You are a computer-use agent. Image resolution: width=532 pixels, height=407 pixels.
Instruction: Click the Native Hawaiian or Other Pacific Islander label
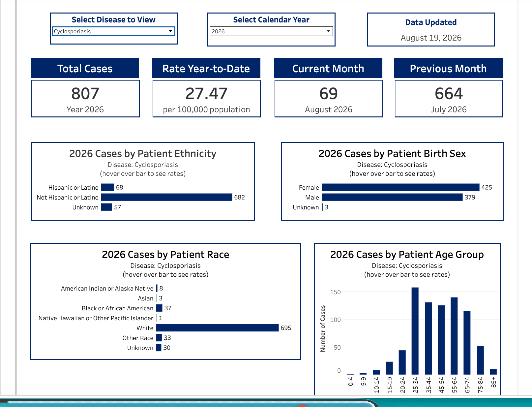coord(96,318)
